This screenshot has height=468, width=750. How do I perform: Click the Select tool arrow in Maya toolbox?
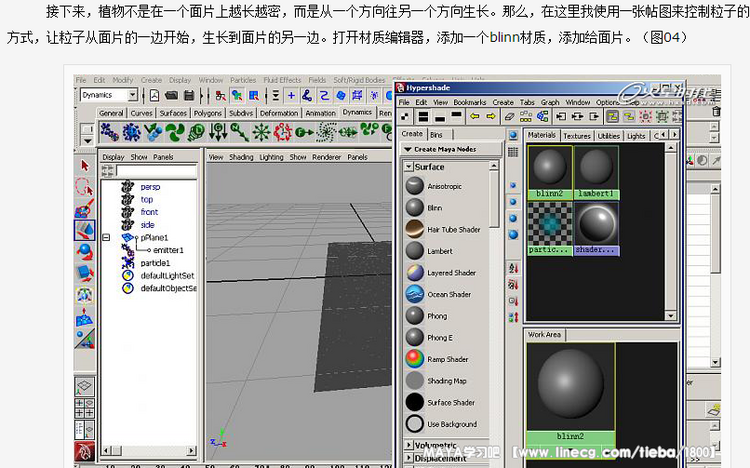[85, 166]
